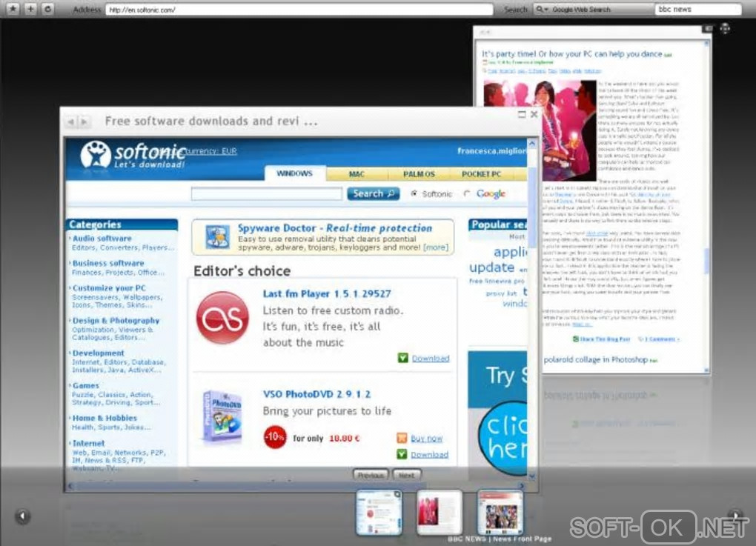756x546 pixels.
Task: Click the red -10% discount badge
Action: 275,437
